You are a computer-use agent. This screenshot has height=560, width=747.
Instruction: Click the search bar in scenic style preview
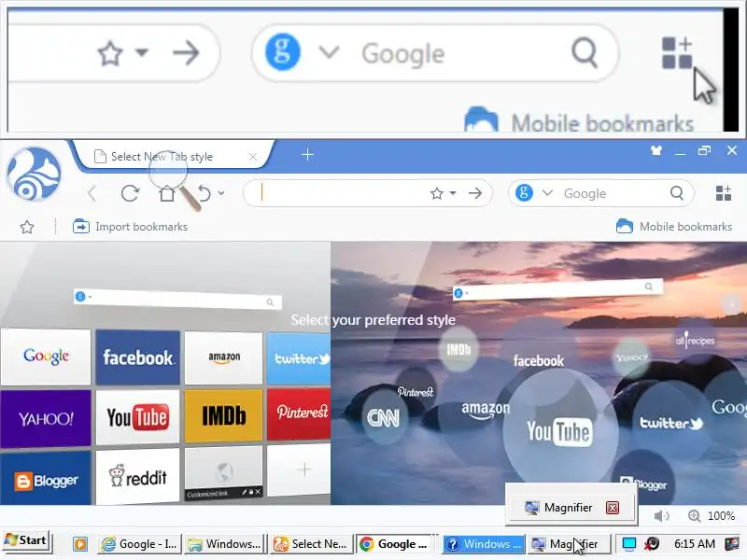coord(557,289)
